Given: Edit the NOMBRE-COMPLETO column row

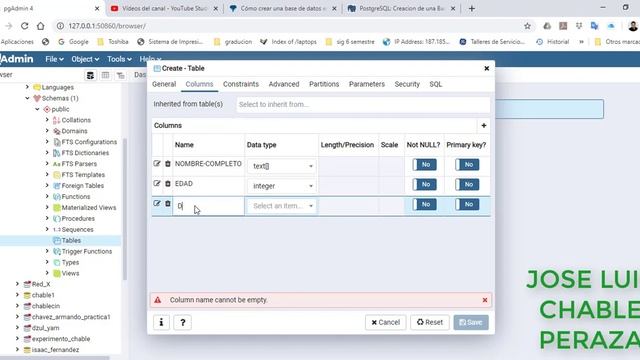Looking at the screenshot, I should pos(157,164).
